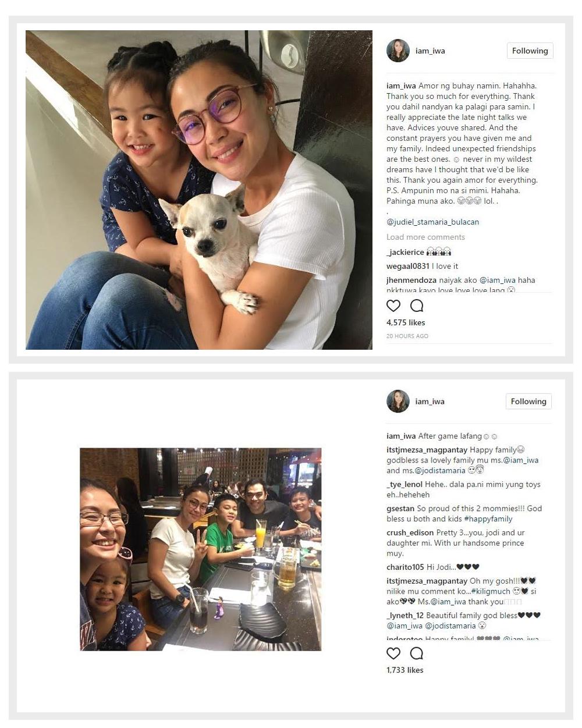Screen dimensions: 582x728
Task: Open @jodistamaria mention in first comment
Action: click(x=440, y=470)
